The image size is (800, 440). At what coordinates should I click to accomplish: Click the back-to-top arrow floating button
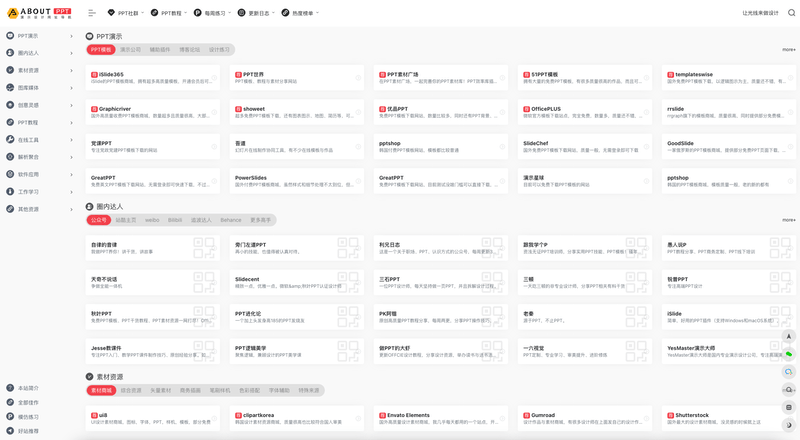[x=789, y=336]
